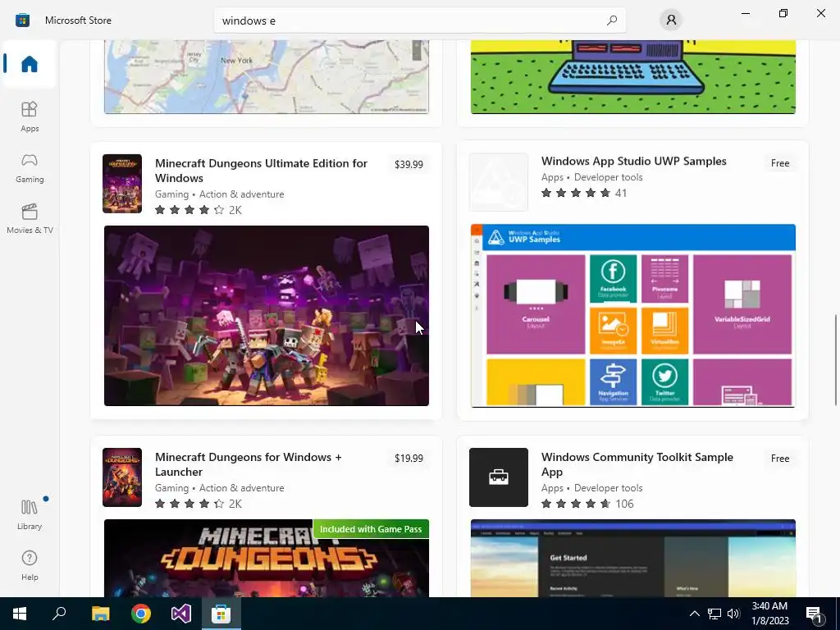Image resolution: width=840 pixels, height=630 pixels.
Task: Open the Apps section in sidebar
Action: pos(30,116)
